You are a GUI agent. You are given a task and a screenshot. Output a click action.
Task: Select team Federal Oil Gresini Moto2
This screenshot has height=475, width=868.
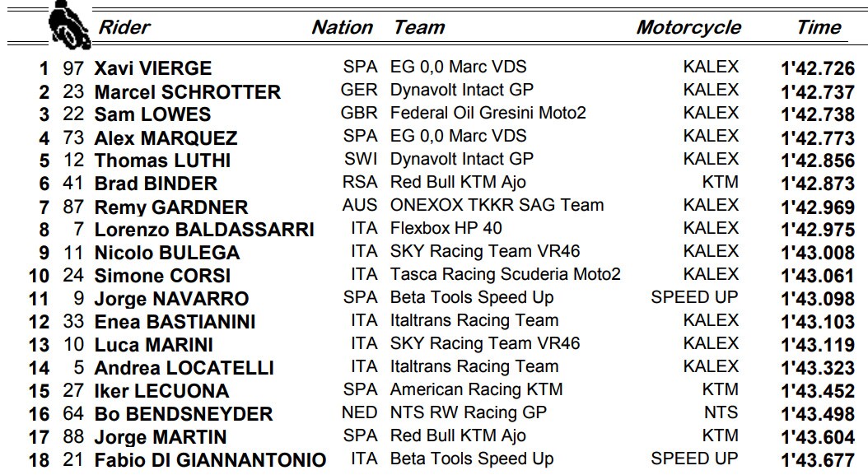tap(488, 113)
